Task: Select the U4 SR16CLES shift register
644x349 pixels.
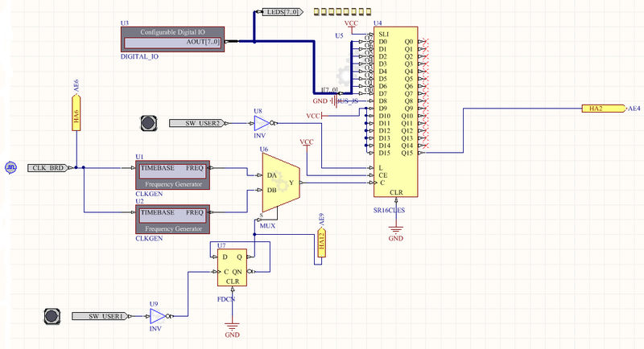Action: tap(396, 113)
